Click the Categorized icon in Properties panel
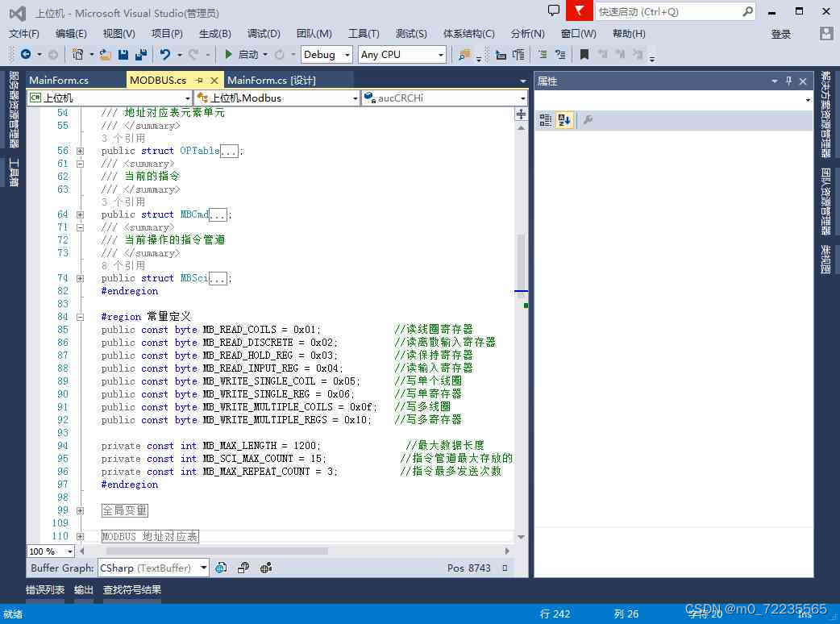Image resolution: width=840 pixels, height=624 pixels. click(546, 120)
